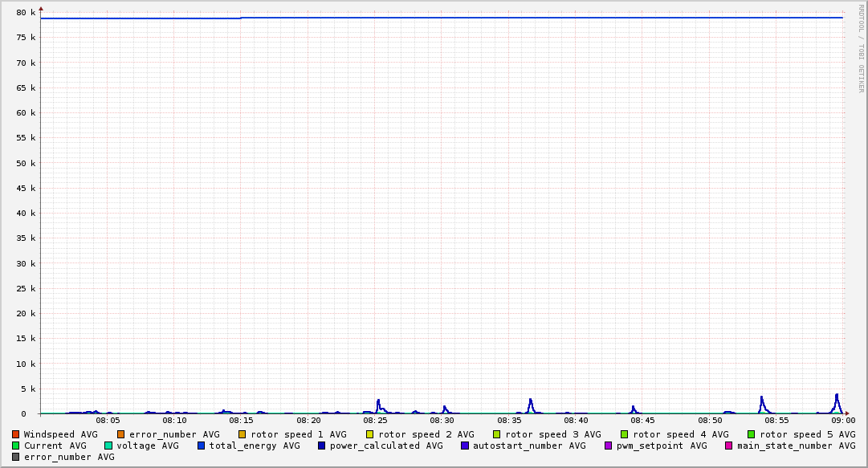
Task: Select the gray error_number AVG swatch
Action: pos(16,457)
